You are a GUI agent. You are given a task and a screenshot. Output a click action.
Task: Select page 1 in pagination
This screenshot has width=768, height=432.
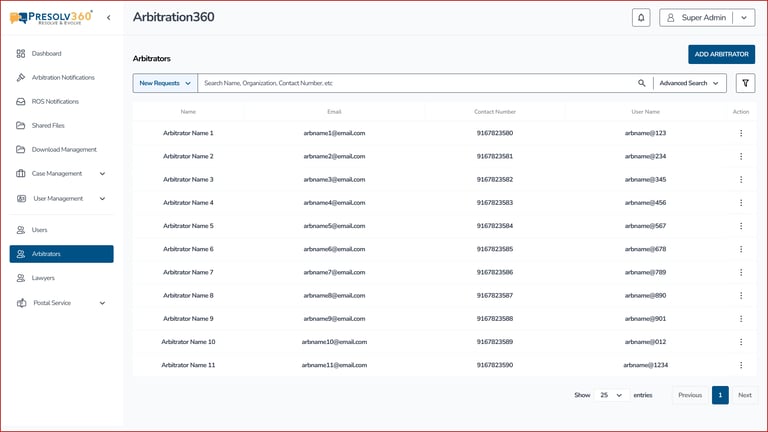[x=720, y=395]
